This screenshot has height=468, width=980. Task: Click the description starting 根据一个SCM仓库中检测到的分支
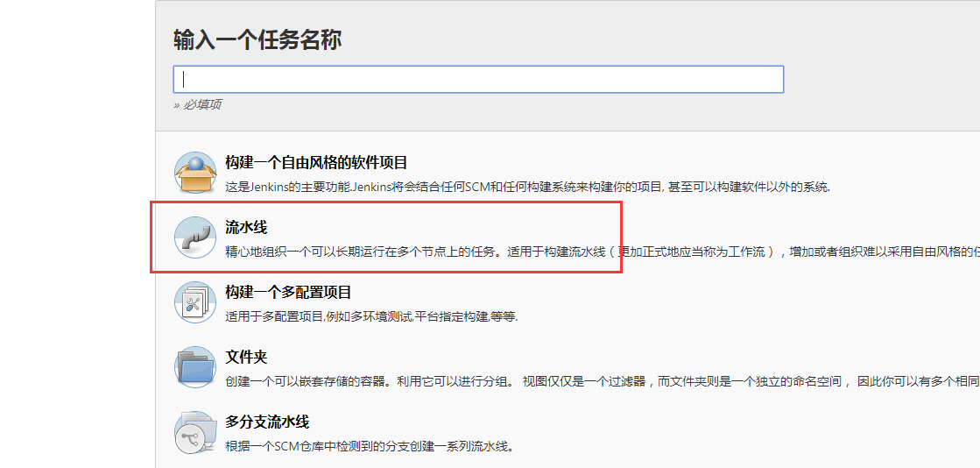tap(370, 446)
